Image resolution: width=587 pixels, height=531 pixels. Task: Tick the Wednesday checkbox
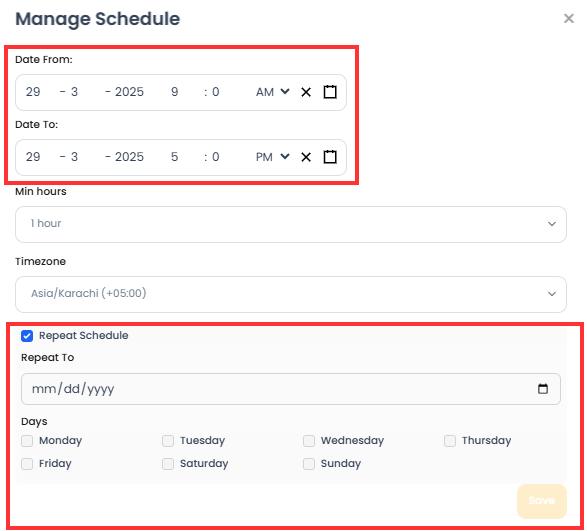coord(309,441)
